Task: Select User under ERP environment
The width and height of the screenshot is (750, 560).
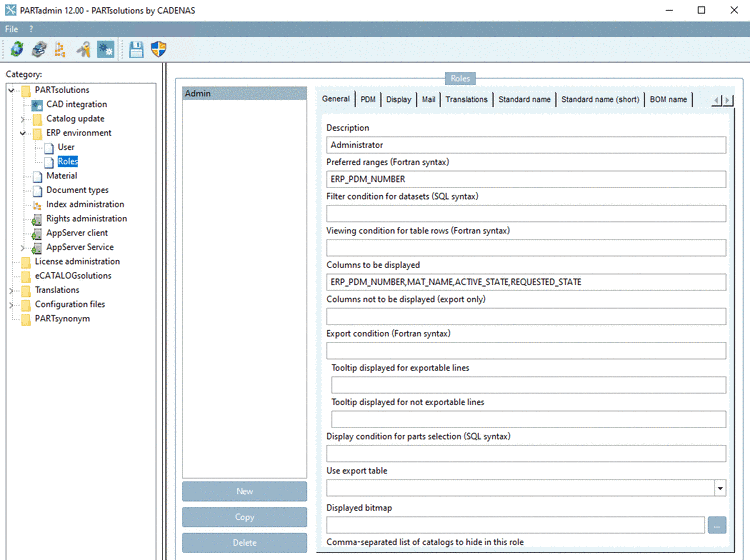Action: [x=66, y=147]
